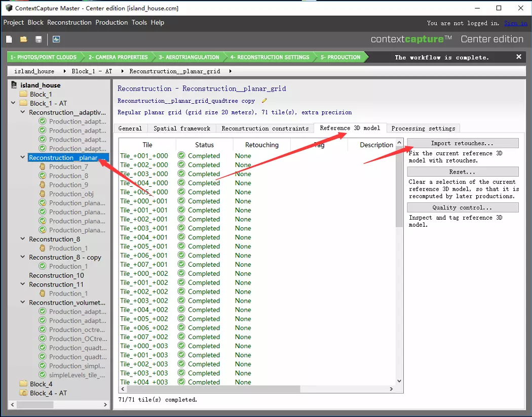The image size is (532, 417).
Task: Open the Tools menu
Action: [139, 22]
